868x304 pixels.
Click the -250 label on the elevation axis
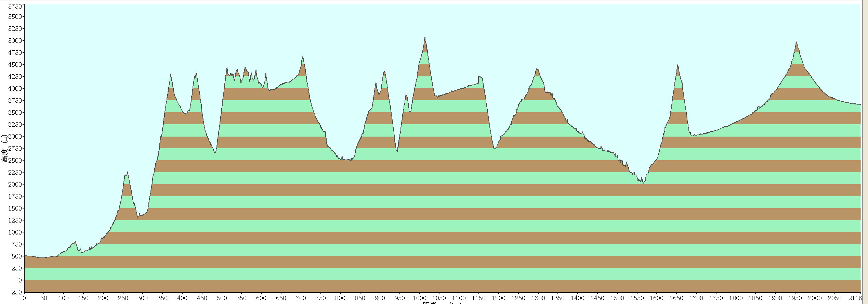pos(14,292)
